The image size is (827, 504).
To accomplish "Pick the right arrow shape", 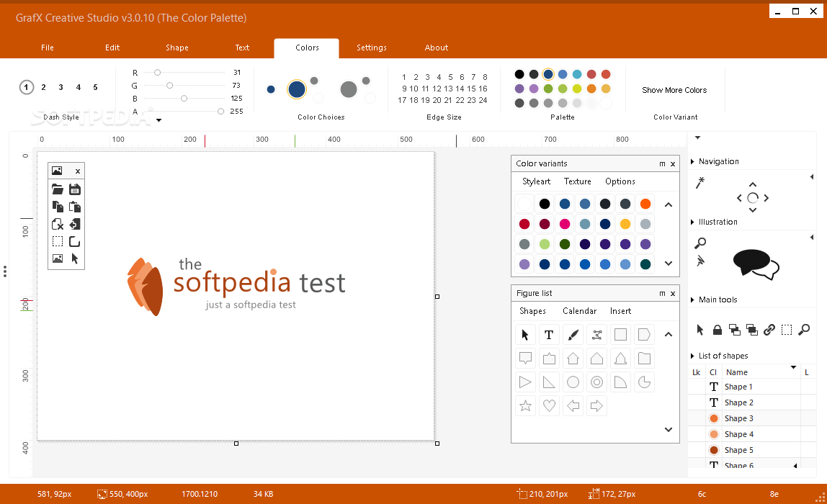I will coord(596,406).
